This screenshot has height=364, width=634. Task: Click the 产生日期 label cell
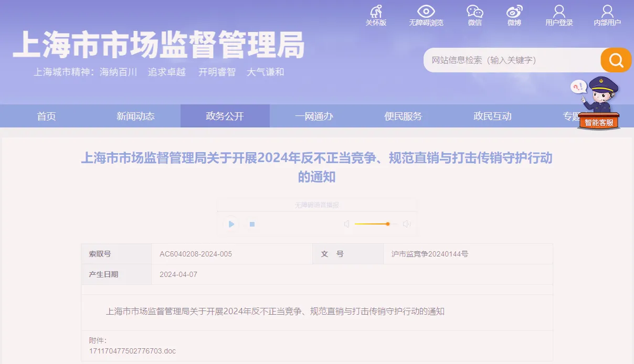point(117,274)
